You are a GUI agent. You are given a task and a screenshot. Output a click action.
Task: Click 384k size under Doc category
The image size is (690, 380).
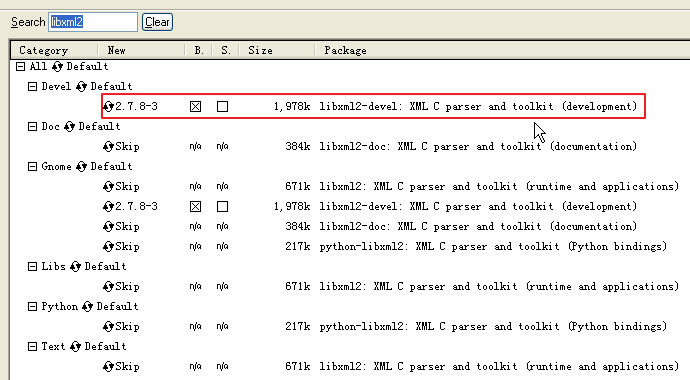tap(298, 146)
